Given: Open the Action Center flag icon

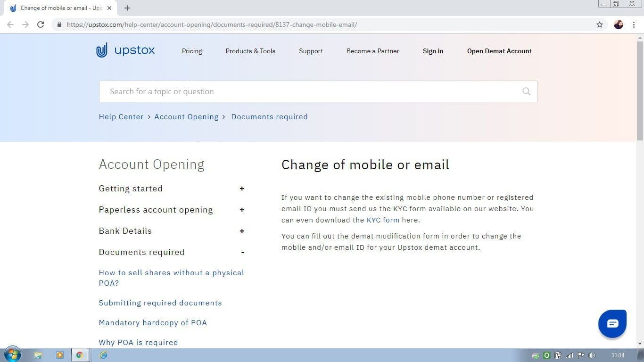Looking at the screenshot, I should pyautogui.click(x=581, y=355).
